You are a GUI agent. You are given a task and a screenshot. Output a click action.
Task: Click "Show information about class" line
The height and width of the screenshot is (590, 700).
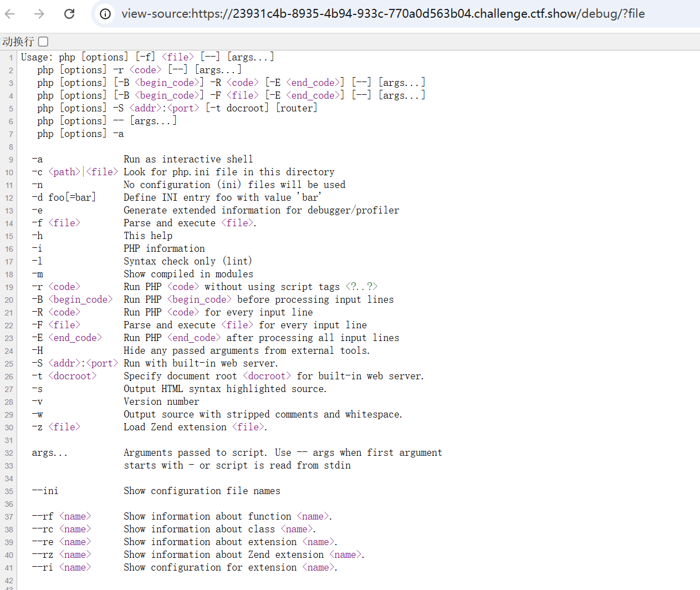pos(219,529)
